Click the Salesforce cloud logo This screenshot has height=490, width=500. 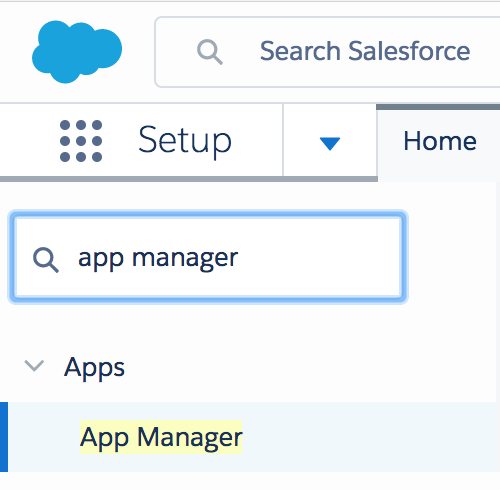pos(77,52)
